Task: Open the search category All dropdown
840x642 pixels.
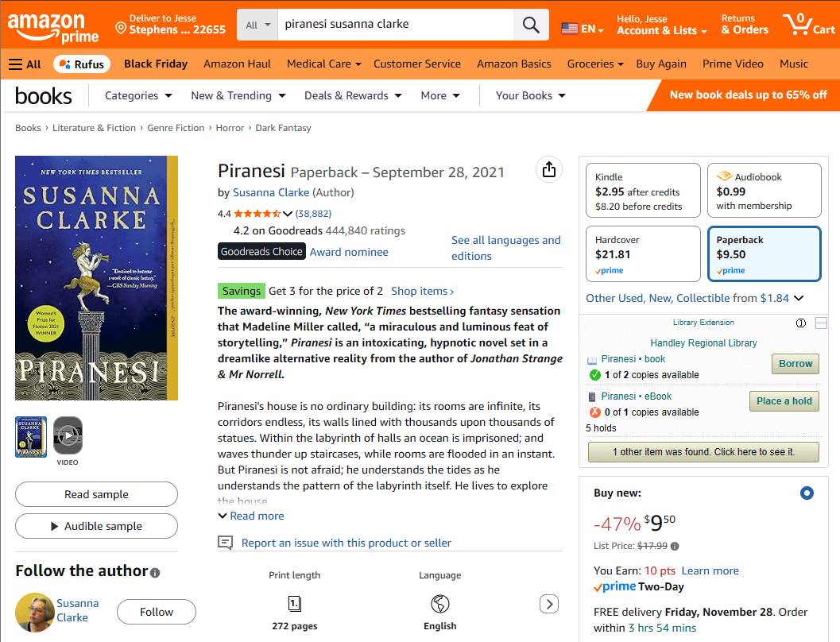Action: (x=257, y=25)
